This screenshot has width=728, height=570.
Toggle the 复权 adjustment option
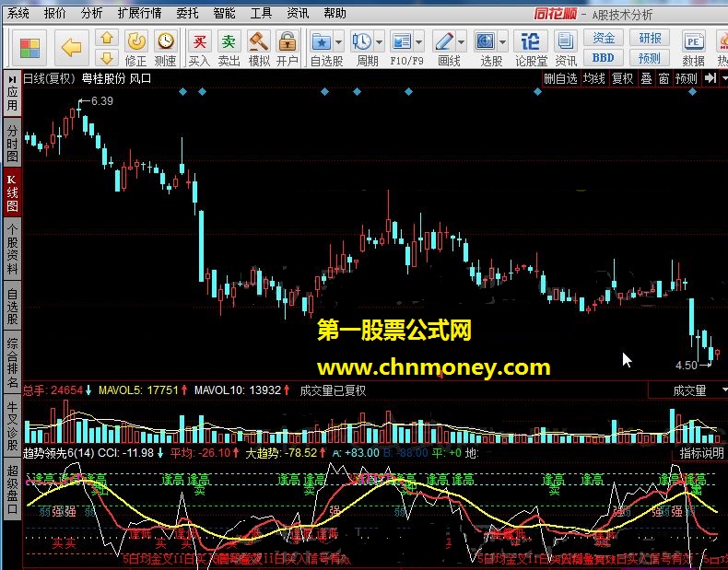coord(623,78)
